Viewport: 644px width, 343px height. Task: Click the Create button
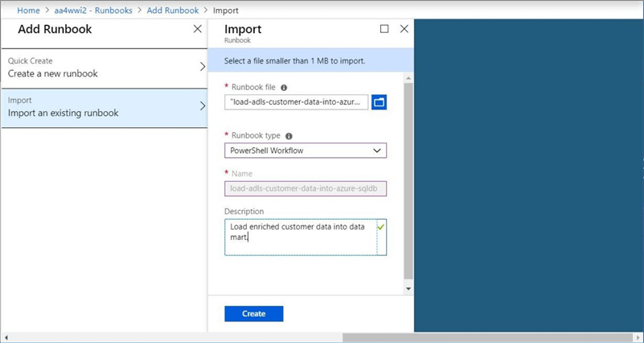pyautogui.click(x=253, y=314)
